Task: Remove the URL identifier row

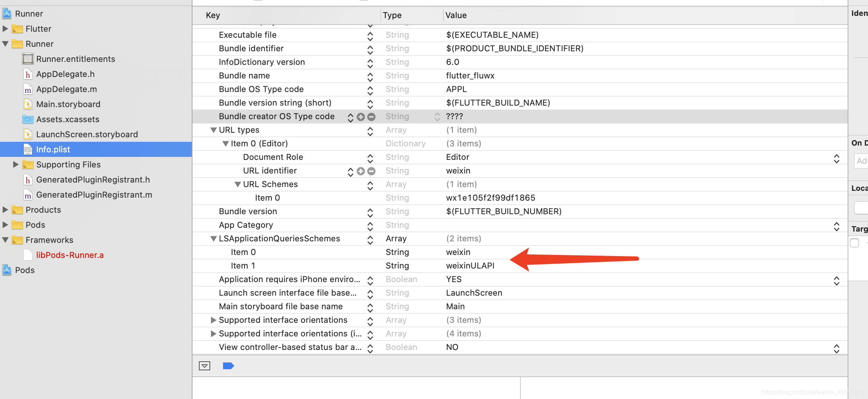Action: click(x=371, y=171)
